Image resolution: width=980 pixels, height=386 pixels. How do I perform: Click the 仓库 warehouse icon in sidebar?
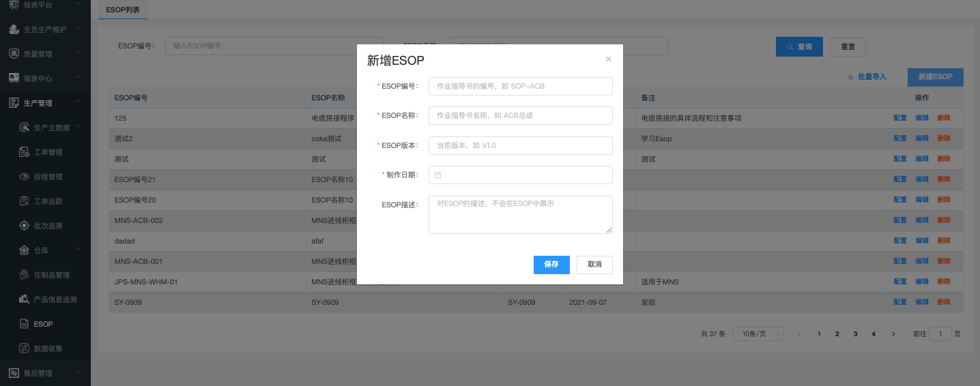[23, 250]
